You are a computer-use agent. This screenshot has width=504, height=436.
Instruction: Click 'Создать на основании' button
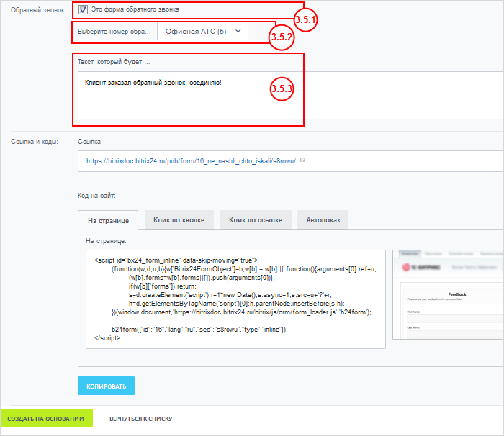[46, 418]
